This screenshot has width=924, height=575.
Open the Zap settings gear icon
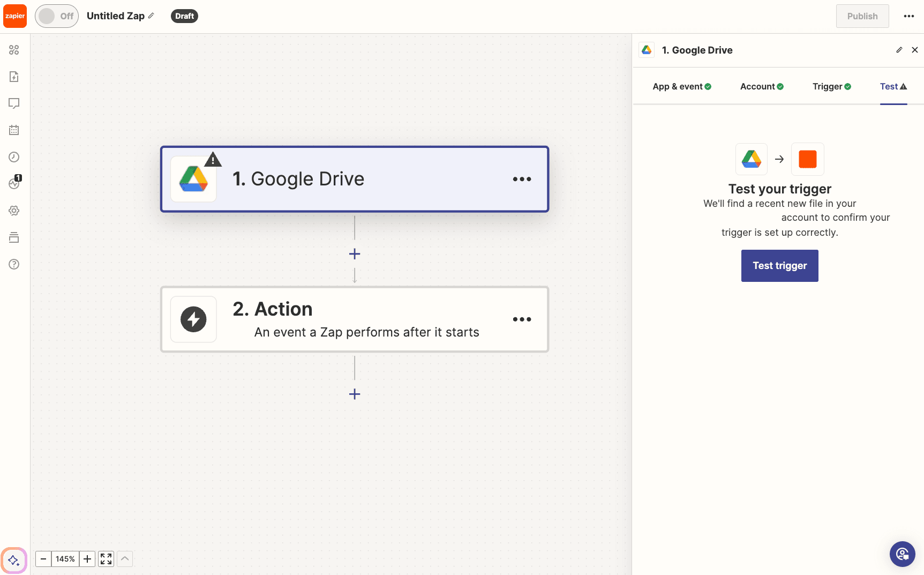tap(14, 211)
